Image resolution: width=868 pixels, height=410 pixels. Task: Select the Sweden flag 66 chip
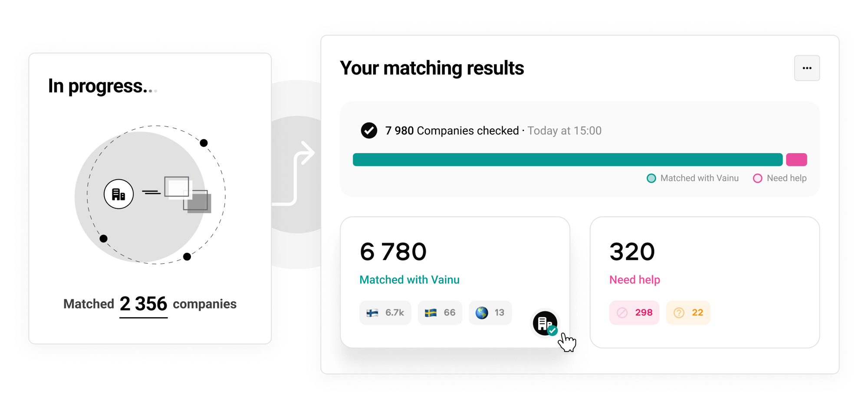440,312
